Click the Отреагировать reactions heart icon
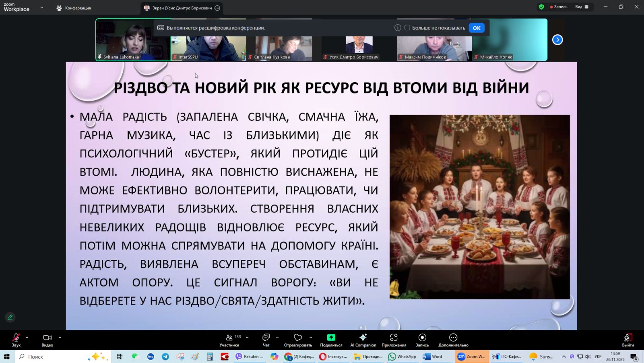 [x=298, y=338]
